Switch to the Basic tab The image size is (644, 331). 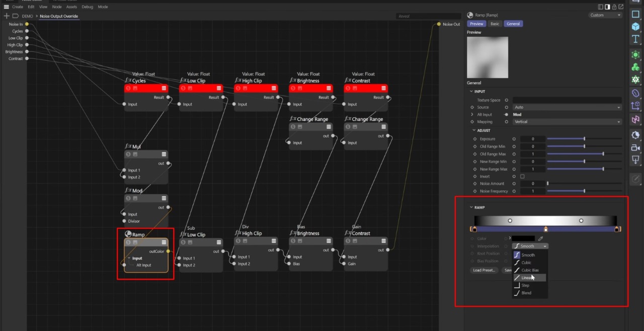(x=495, y=24)
